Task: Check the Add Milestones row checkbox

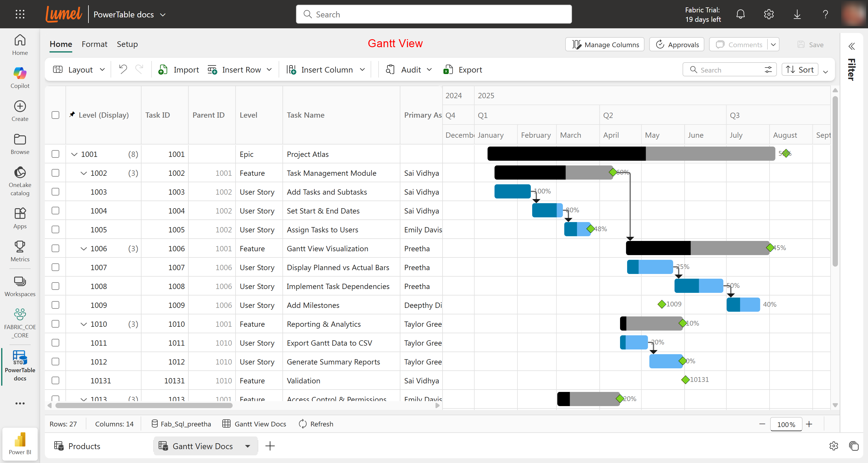Action: pyautogui.click(x=56, y=305)
